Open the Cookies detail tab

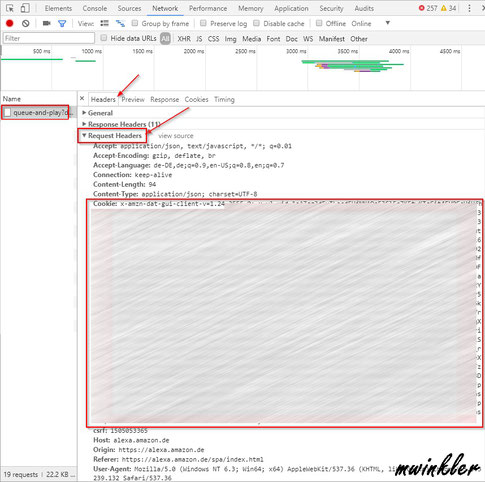point(196,99)
